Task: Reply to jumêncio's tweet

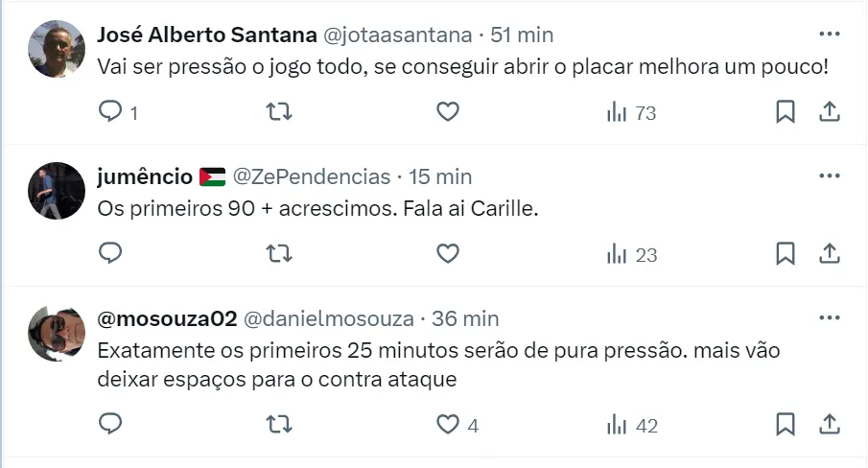Action: pyautogui.click(x=111, y=254)
